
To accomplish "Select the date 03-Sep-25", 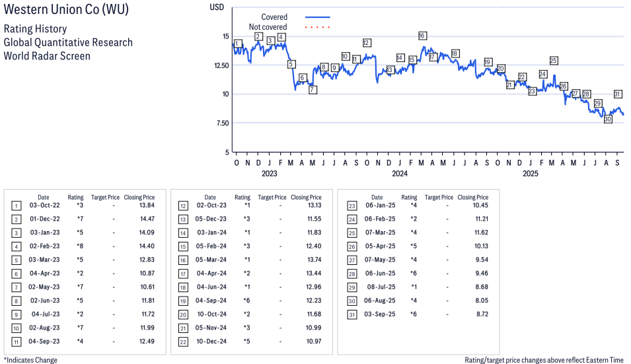I will 380,314.
